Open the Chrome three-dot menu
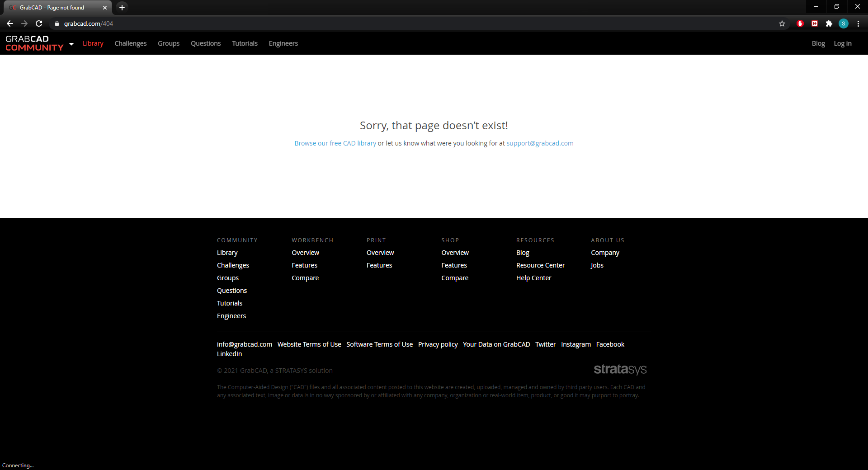Image resolution: width=868 pixels, height=470 pixels. click(858, 23)
